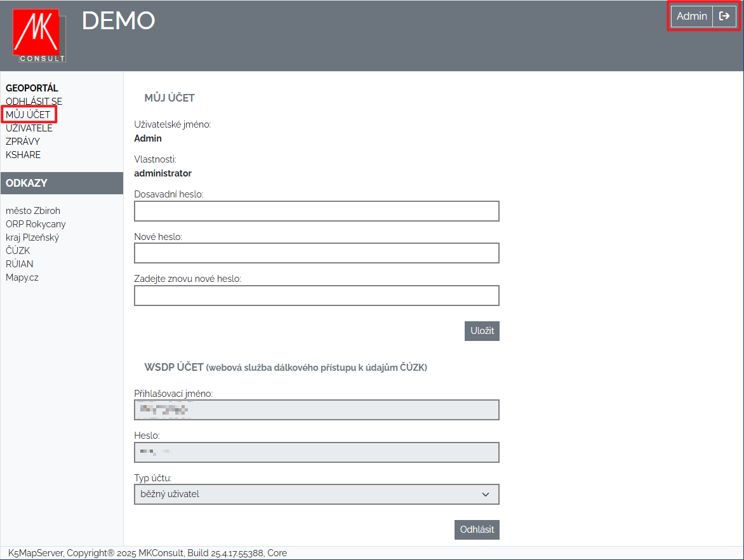744x560 pixels.
Task: Click into the Nové heslo field
Action: click(316, 253)
